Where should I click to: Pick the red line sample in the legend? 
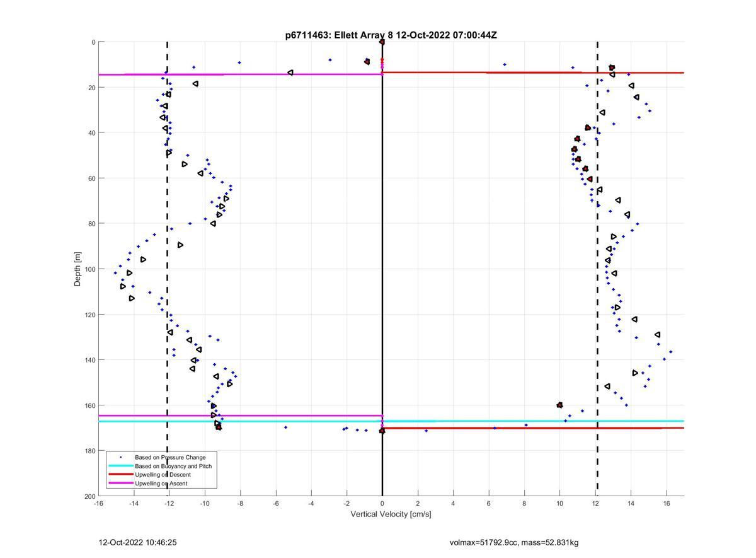pyautogui.click(x=120, y=475)
